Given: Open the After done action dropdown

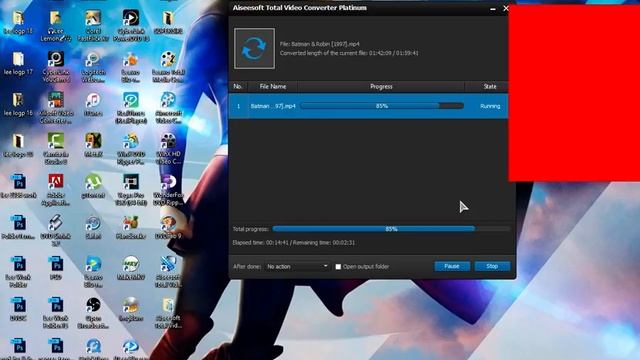Looking at the screenshot, I should [298, 267].
